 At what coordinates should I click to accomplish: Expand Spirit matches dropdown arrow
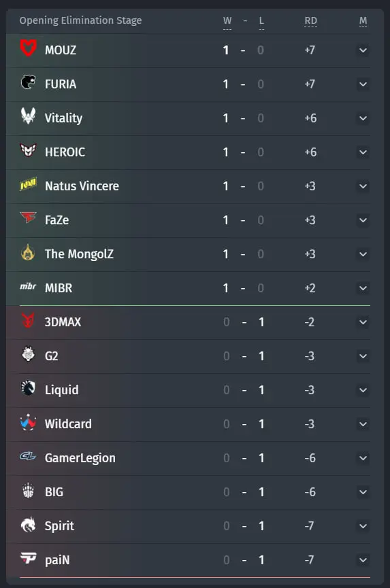coord(363,526)
